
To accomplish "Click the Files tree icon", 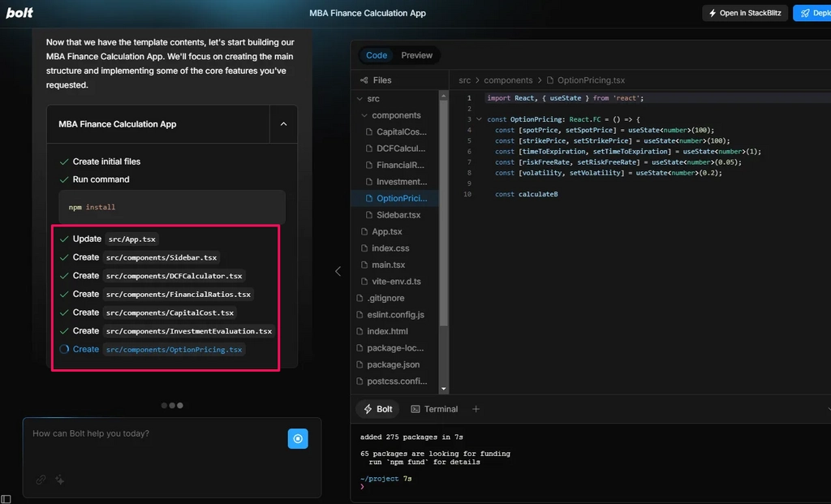I will (x=364, y=80).
